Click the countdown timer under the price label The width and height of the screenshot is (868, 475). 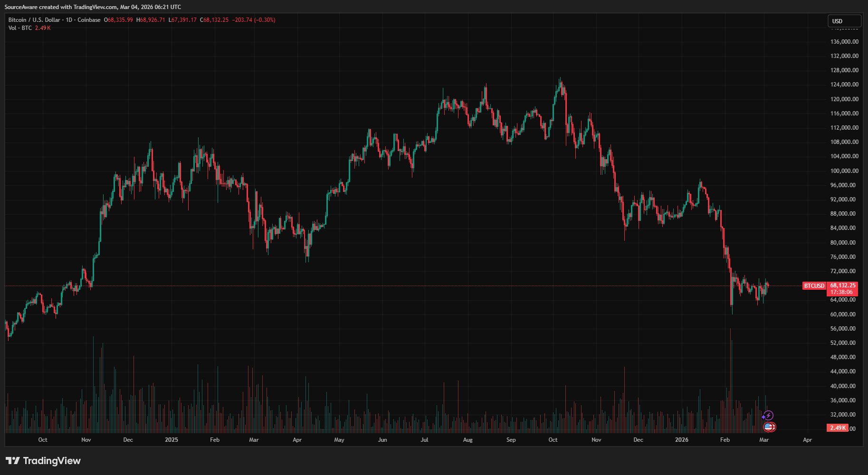[842, 292]
